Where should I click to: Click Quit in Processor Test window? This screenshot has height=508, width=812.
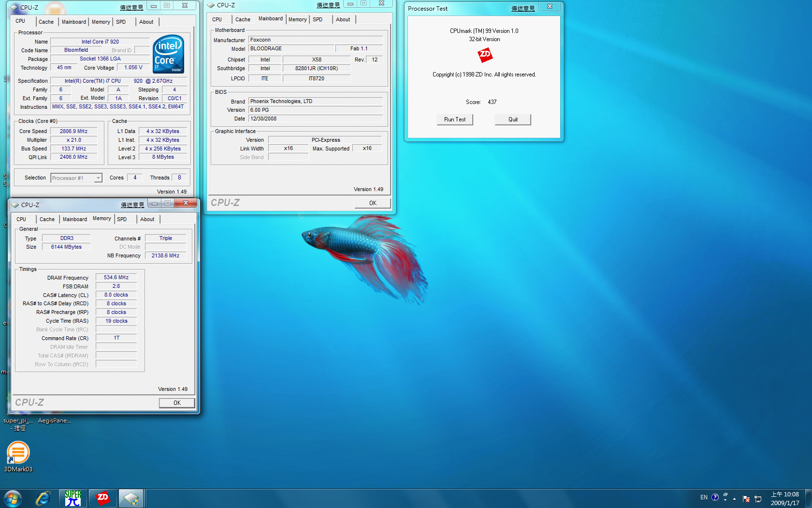pos(513,120)
